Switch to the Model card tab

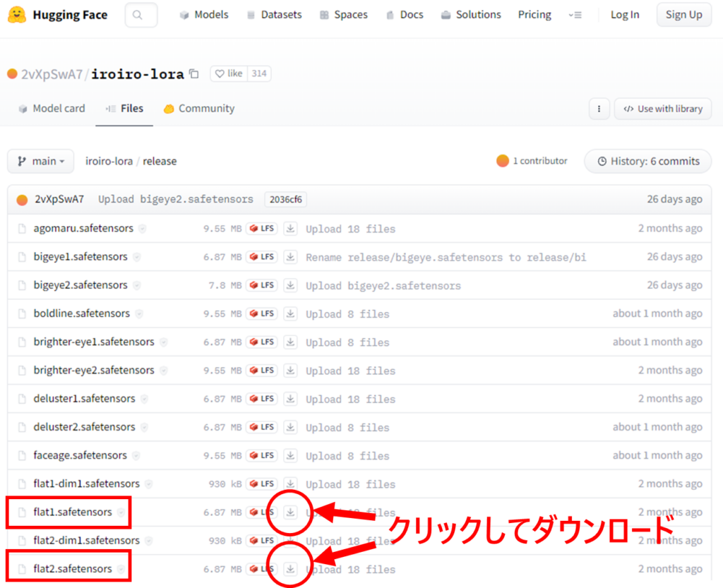pyautogui.click(x=51, y=109)
